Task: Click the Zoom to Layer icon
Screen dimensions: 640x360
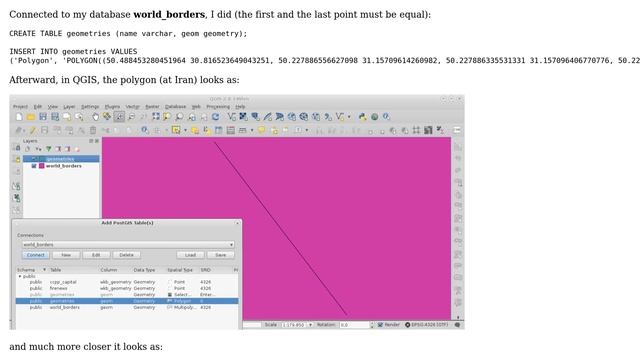Action: coord(179,117)
